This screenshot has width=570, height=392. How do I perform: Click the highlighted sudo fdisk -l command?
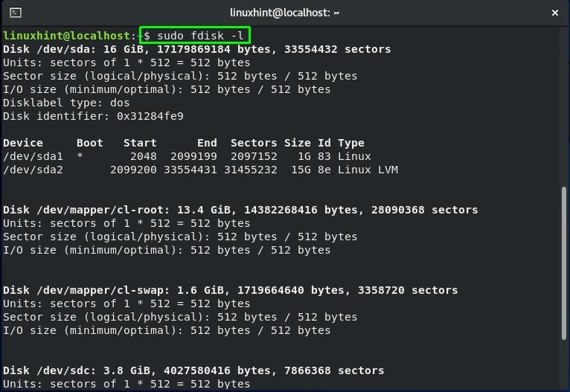[195, 35]
